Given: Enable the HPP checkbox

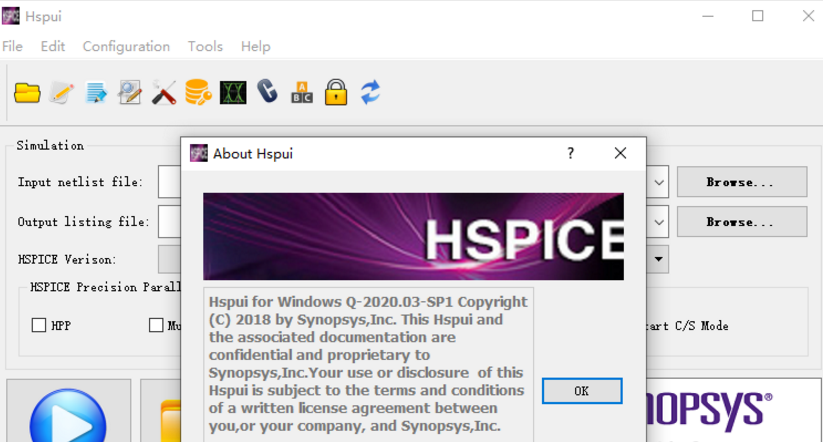Looking at the screenshot, I should (x=39, y=325).
